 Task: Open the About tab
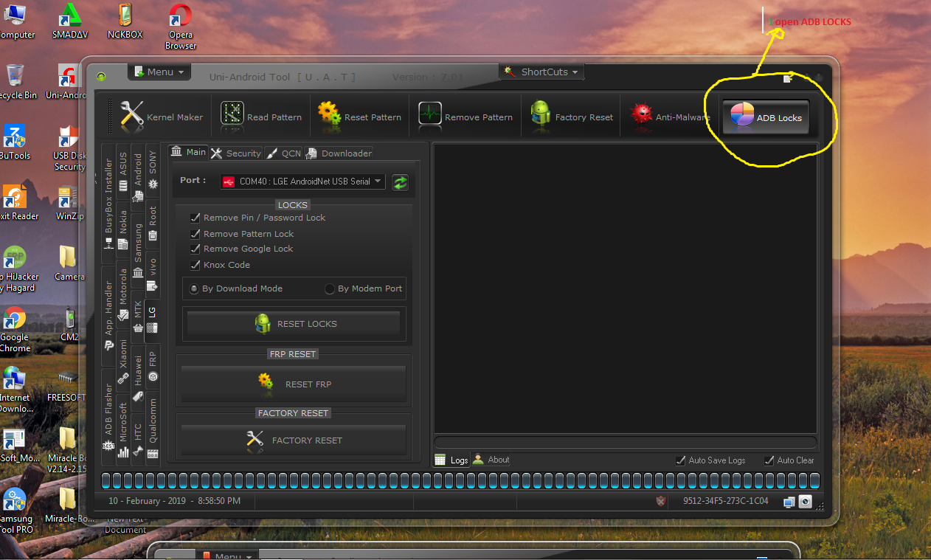pyautogui.click(x=491, y=460)
